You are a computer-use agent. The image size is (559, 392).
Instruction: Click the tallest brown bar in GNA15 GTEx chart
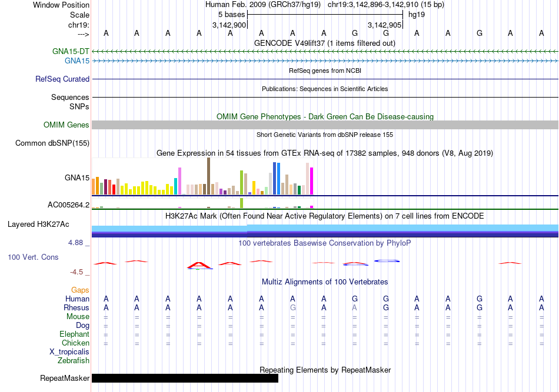coord(208,176)
